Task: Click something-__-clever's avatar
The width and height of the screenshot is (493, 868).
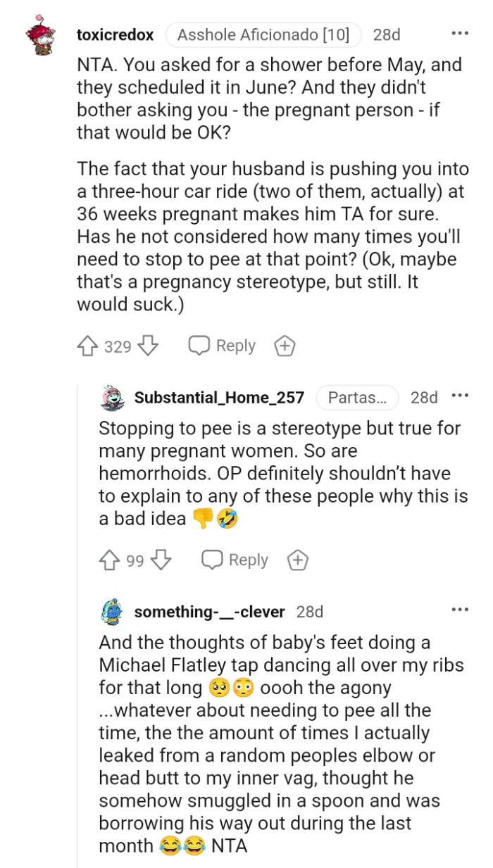Action: point(107,612)
